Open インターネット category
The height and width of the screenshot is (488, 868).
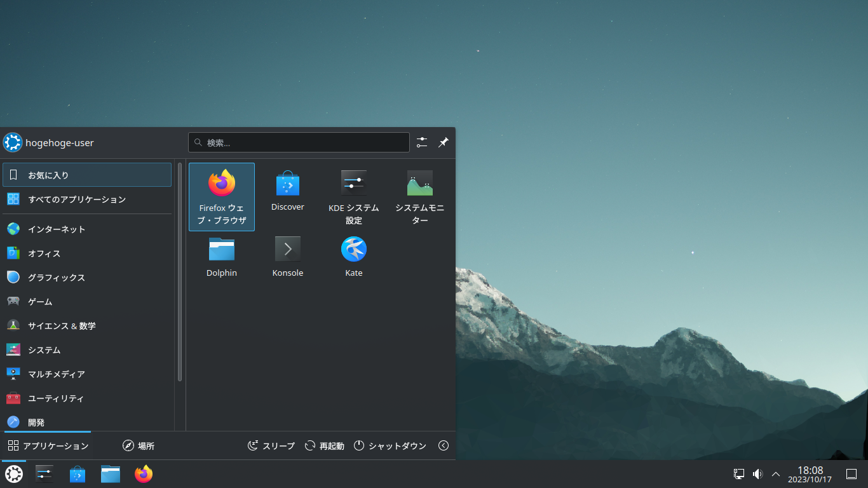(x=87, y=229)
